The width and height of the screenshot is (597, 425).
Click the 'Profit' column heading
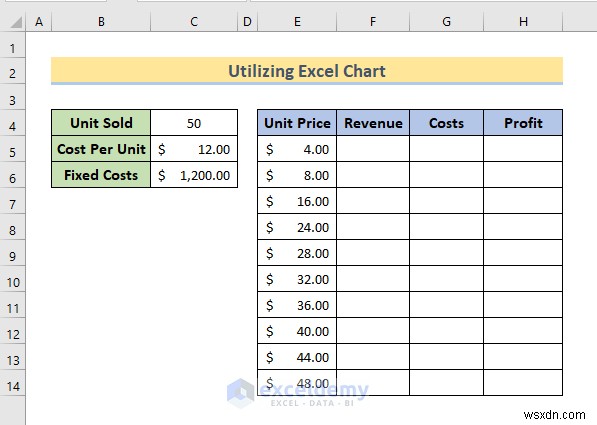click(523, 123)
